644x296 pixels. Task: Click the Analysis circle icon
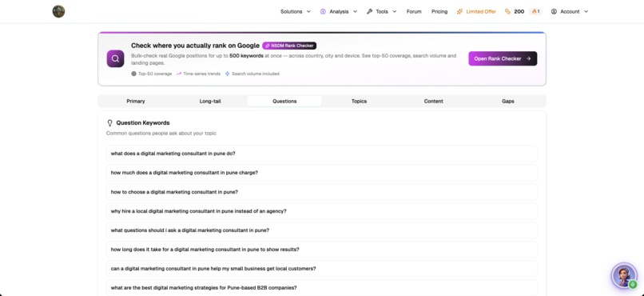coord(323,11)
